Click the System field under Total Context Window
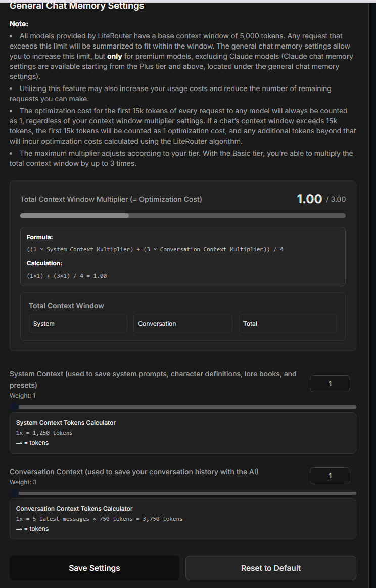This screenshot has width=376, height=588. click(77, 324)
